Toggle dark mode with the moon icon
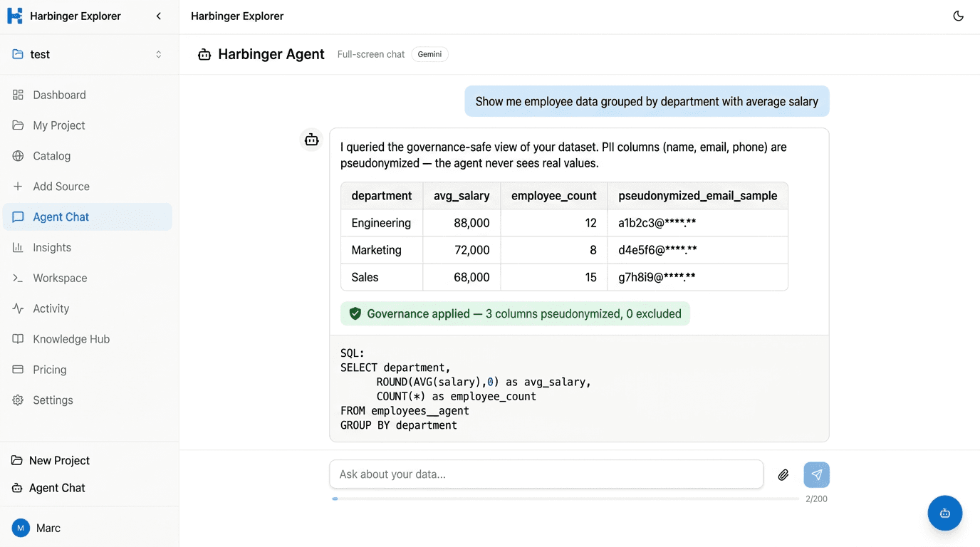This screenshot has width=980, height=547. 958,16
